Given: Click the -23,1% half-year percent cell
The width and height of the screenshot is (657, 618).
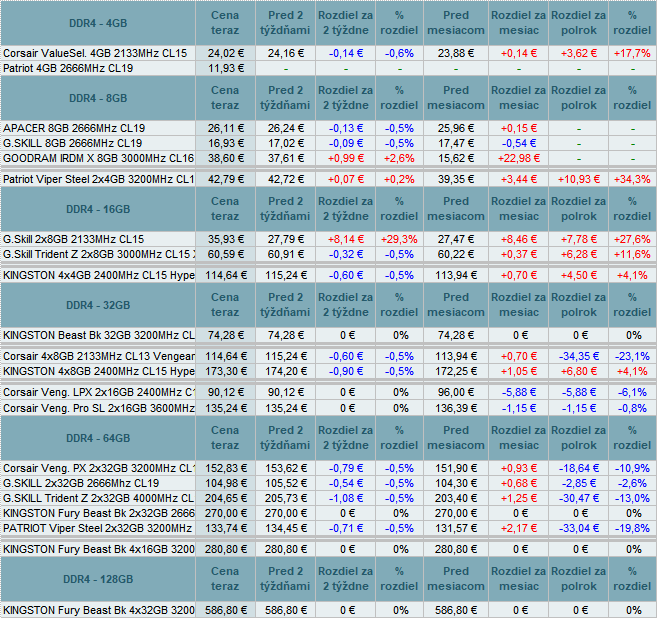Looking at the screenshot, I should 632,356.
